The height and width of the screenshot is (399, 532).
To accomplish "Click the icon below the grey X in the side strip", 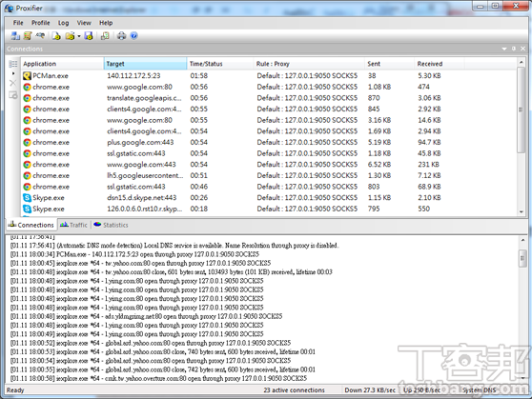I will pos(13,95).
